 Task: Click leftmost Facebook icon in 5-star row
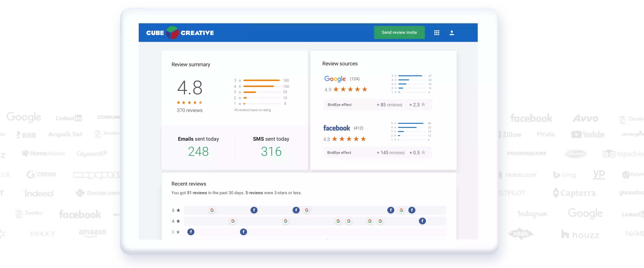tap(254, 210)
